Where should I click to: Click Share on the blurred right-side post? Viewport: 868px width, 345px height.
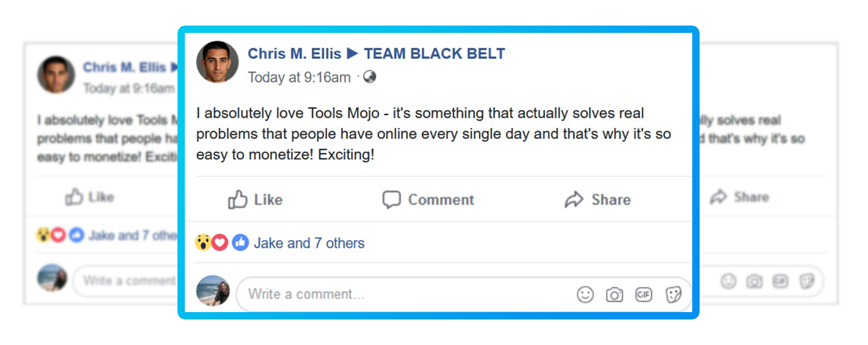(x=740, y=197)
